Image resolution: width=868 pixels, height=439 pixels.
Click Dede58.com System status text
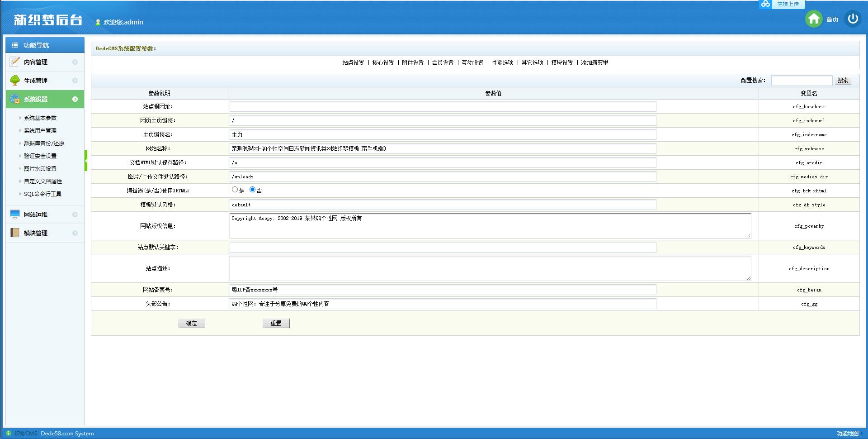67,434
